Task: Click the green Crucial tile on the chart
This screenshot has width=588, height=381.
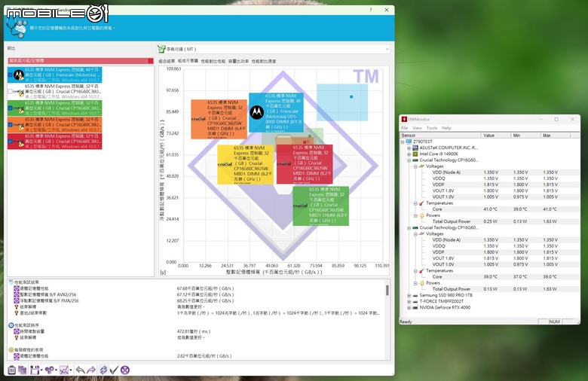Action: pyautogui.click(x=320, y=206)
